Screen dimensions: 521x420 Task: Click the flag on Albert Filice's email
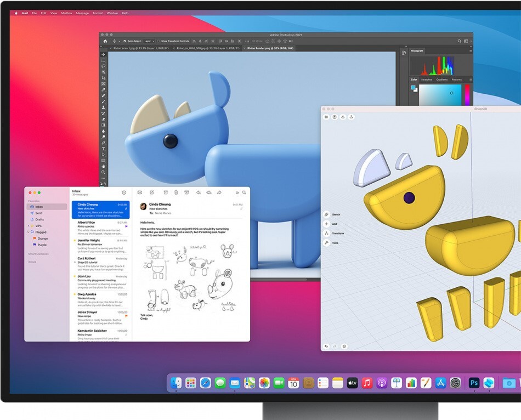coord(127,225)
